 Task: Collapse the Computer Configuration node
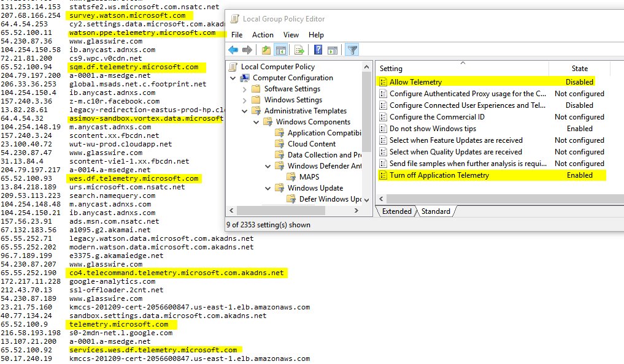tap(233, 78)
